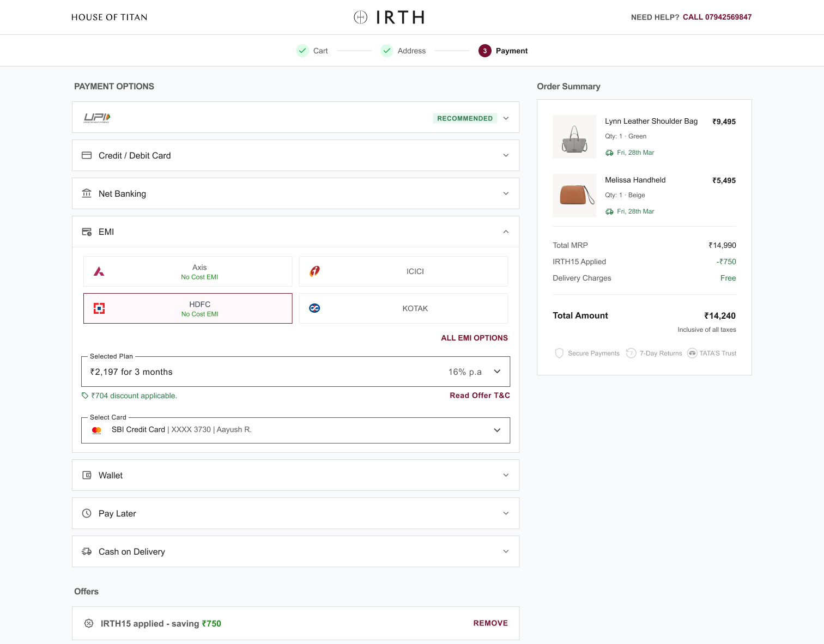Select KOTAK bank EMI option

404,308
